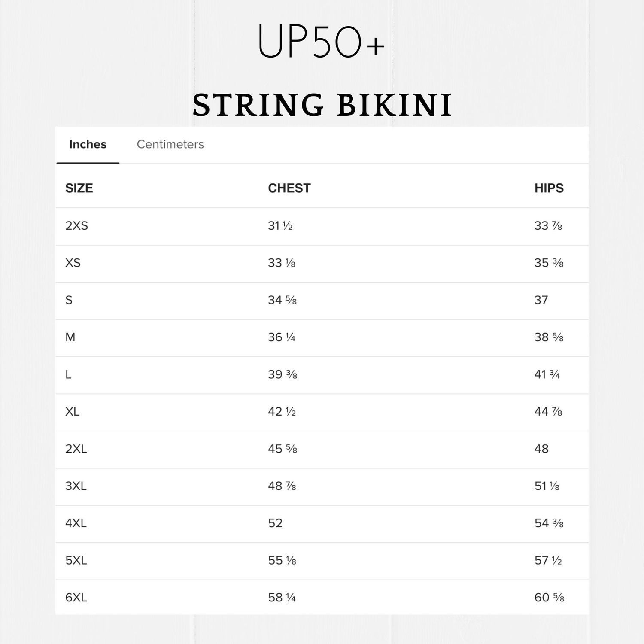This screenshot has width=644, height=644.
Task: Select the 2XS size row
Action: 76,226
